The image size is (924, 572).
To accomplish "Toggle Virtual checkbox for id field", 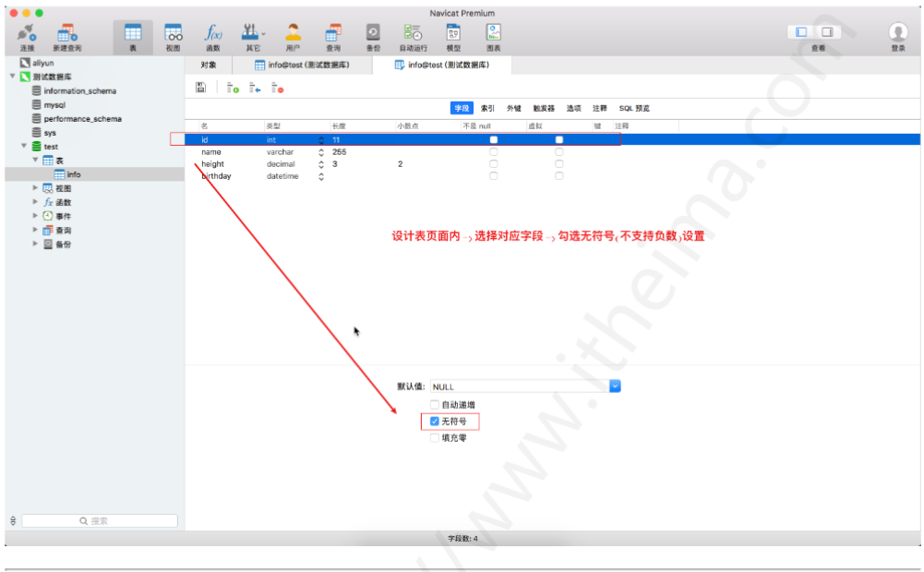I will point(558,139).
